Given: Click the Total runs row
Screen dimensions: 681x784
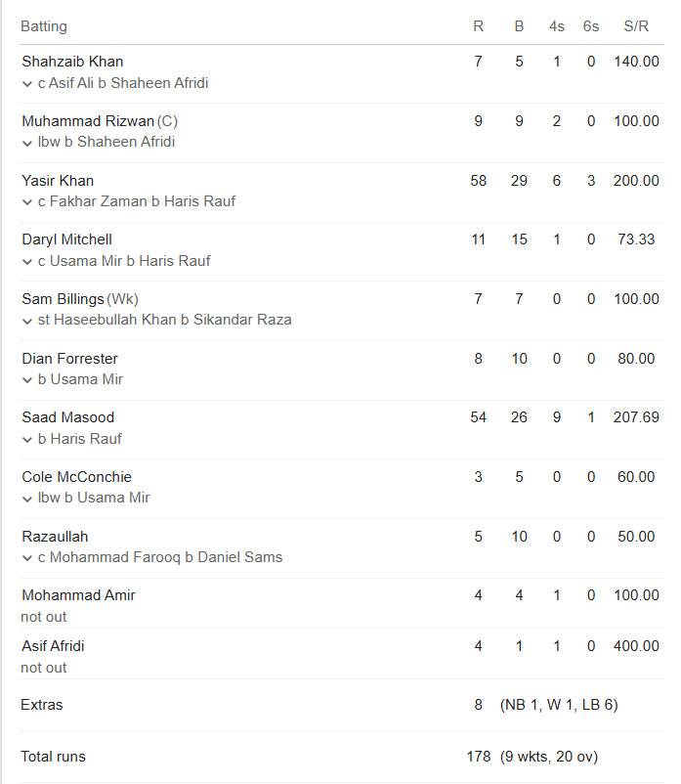Looking at the screenshot, I should point(342,757).
